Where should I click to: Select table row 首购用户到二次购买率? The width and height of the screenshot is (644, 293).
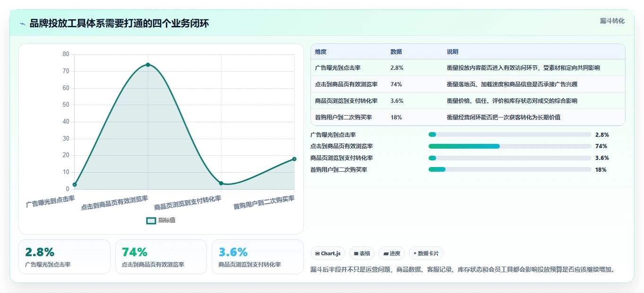tap(468, 117)
